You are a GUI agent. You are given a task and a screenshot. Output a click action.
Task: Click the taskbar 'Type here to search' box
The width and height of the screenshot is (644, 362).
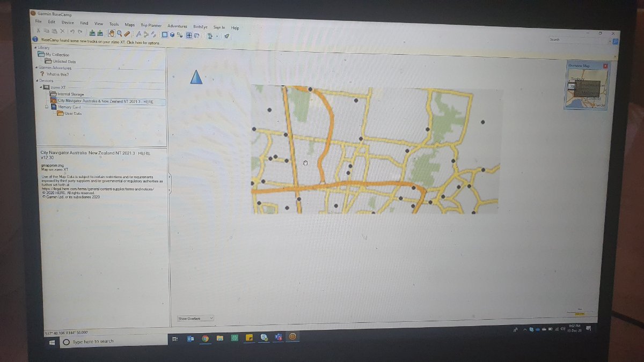pos(114,342)
